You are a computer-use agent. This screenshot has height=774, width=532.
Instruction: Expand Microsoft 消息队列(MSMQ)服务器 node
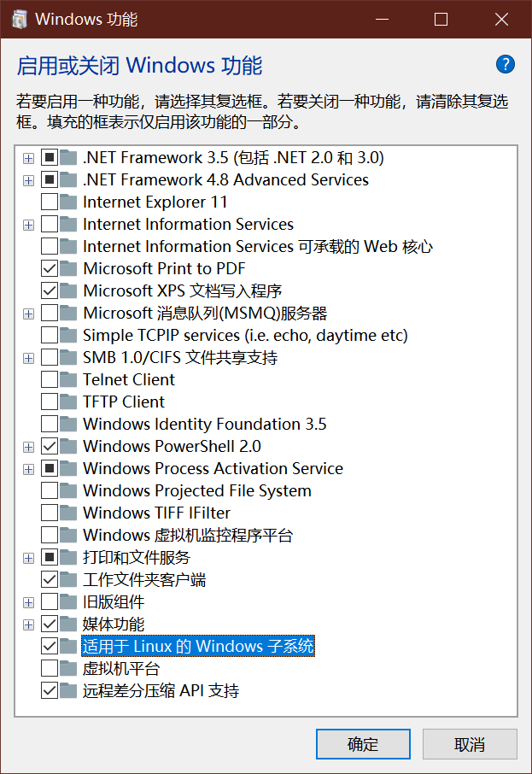point(29,314)
